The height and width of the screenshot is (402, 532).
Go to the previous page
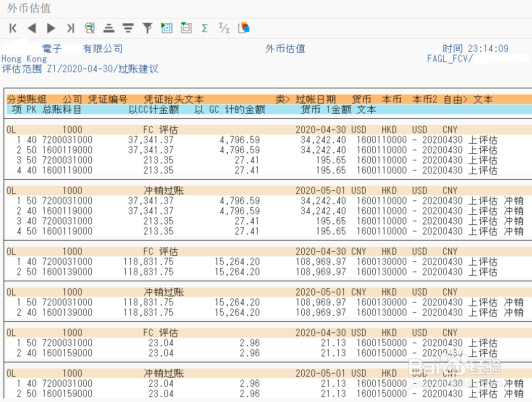(32, 28)
